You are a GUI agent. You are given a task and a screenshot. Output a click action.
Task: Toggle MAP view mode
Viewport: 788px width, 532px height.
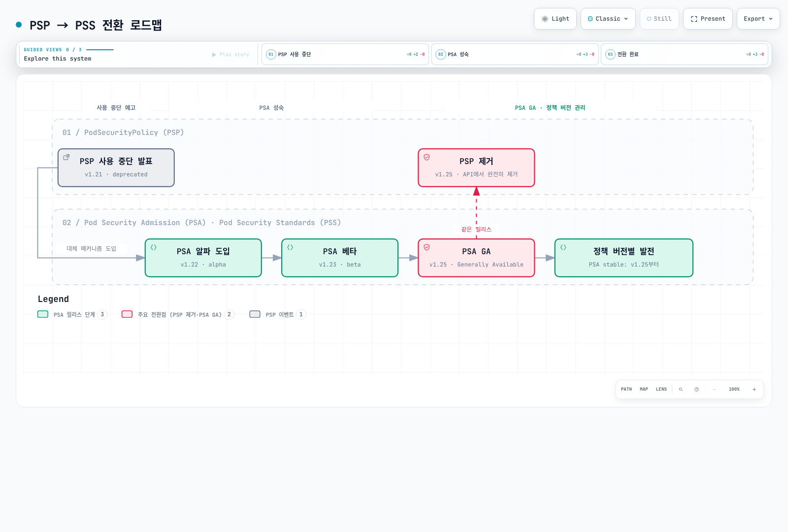pyautogui.click(x=644, y=389)
